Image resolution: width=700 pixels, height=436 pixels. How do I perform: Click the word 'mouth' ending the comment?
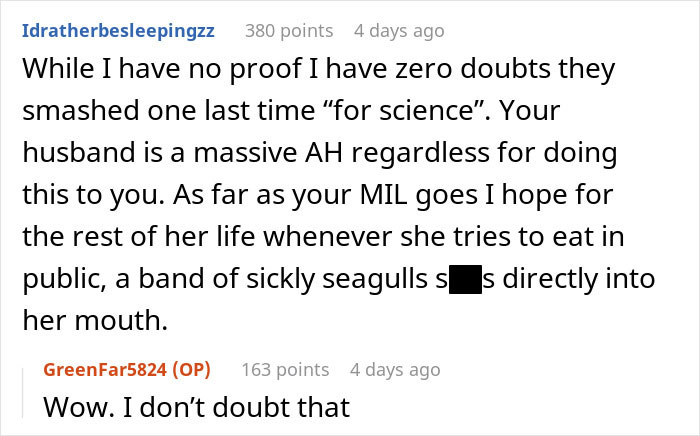coord(125,318)
